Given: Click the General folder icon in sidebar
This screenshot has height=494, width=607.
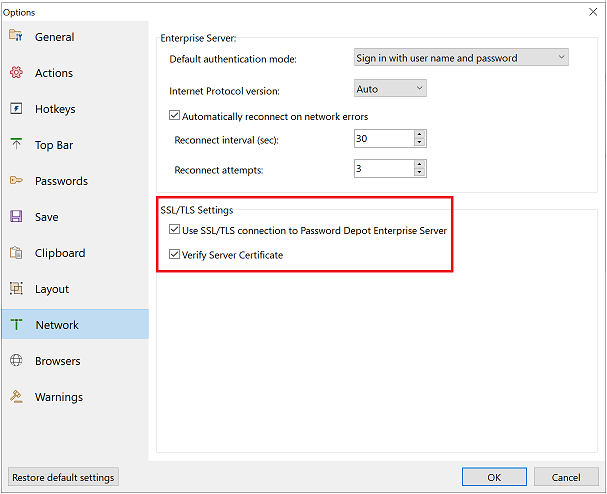Looking at the screenshot, I should (x=16, y=36).
